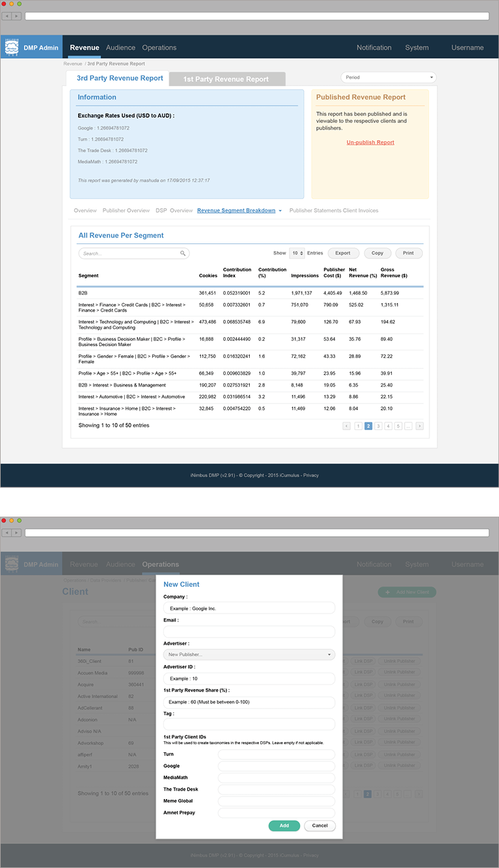Click the Amnet Prepay client ID field
The width and height of the screenshot is (499, 868).
276,813
